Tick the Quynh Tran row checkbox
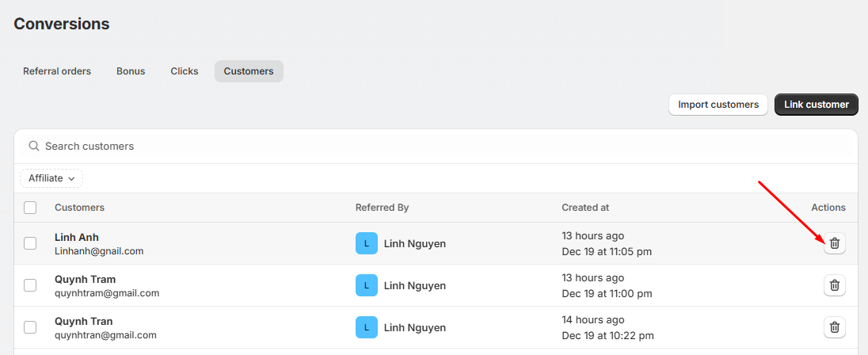Viewport: 868px width, 355px height. point(30,327)
